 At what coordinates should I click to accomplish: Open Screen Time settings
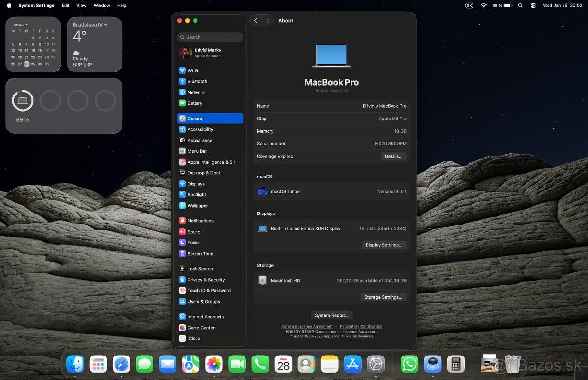tap(199, 254)
